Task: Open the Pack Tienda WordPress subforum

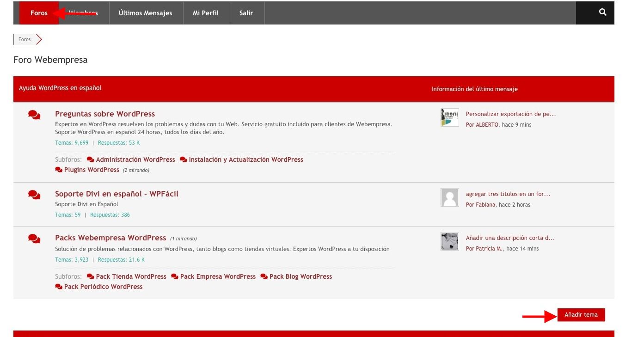Action: click(x=131, y=276)
